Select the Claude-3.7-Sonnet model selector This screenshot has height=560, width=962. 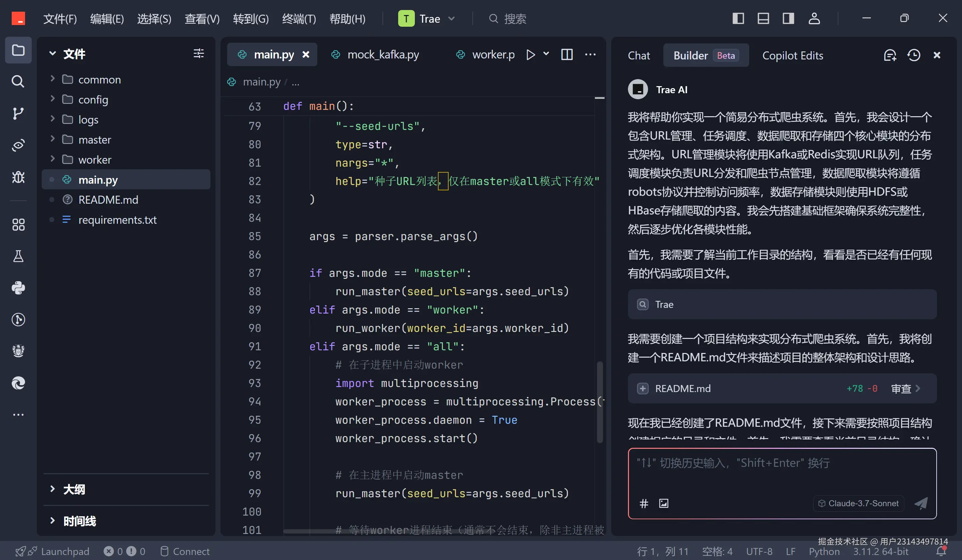[858, 504]
